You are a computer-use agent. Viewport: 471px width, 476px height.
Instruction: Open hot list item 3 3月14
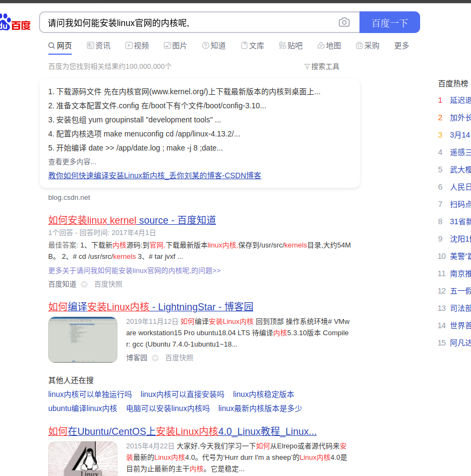tap(460, 135)
